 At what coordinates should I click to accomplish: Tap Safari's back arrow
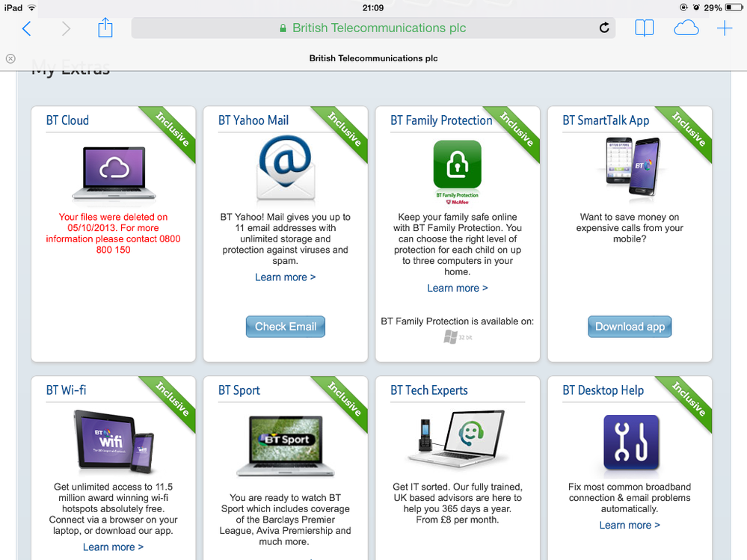(27, 28)
